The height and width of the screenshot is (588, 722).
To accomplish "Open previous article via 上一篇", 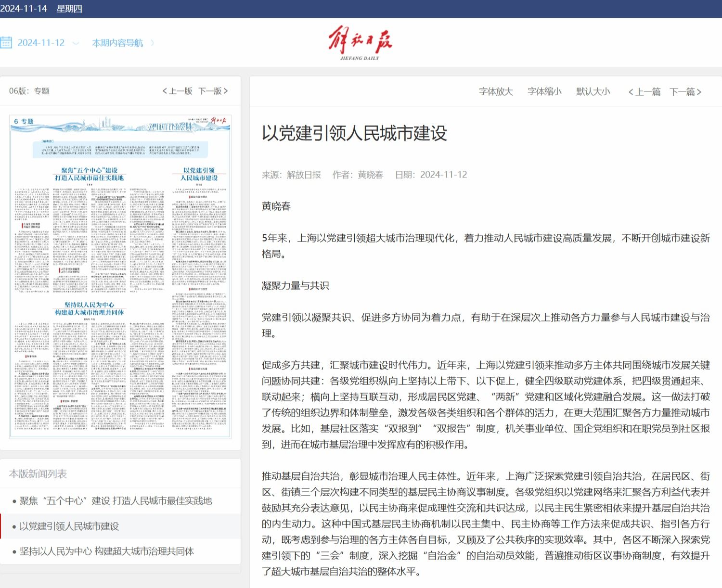I will tap(645, 92).
